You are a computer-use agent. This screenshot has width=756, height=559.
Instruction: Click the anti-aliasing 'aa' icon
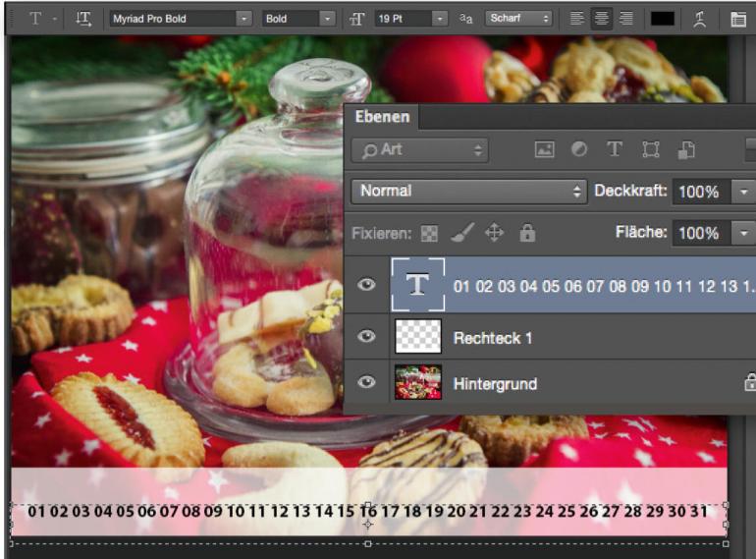pyautogui.click(x=465, y=19)
